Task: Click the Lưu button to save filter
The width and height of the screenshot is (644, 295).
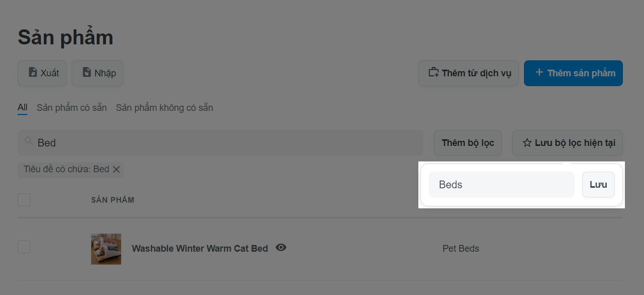Action: click(598, 185)
